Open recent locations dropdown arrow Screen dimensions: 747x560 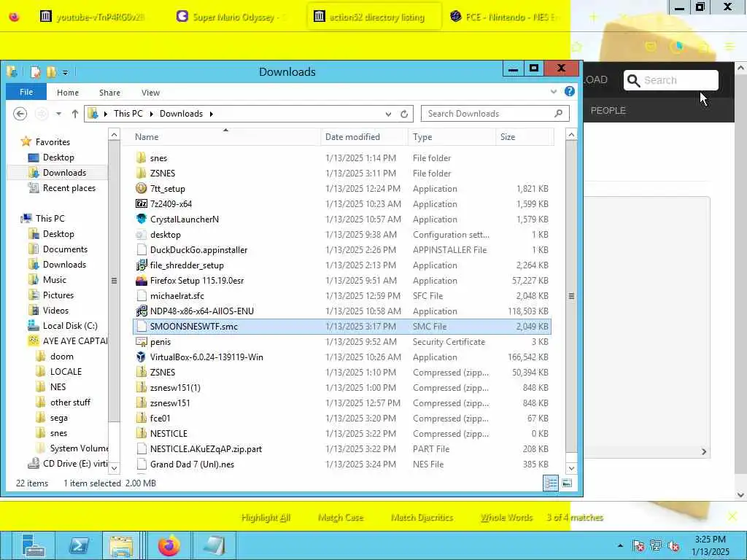click(x=58, y=114)
